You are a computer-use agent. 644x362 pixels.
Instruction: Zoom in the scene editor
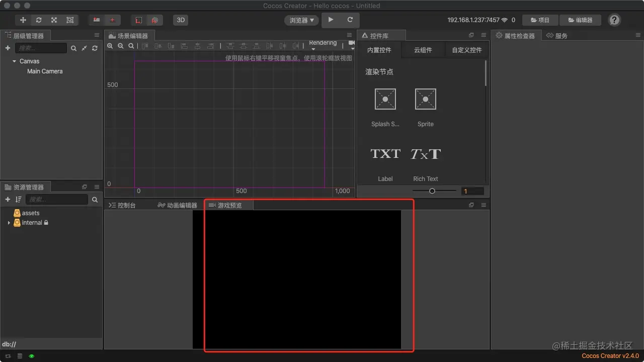110,46
